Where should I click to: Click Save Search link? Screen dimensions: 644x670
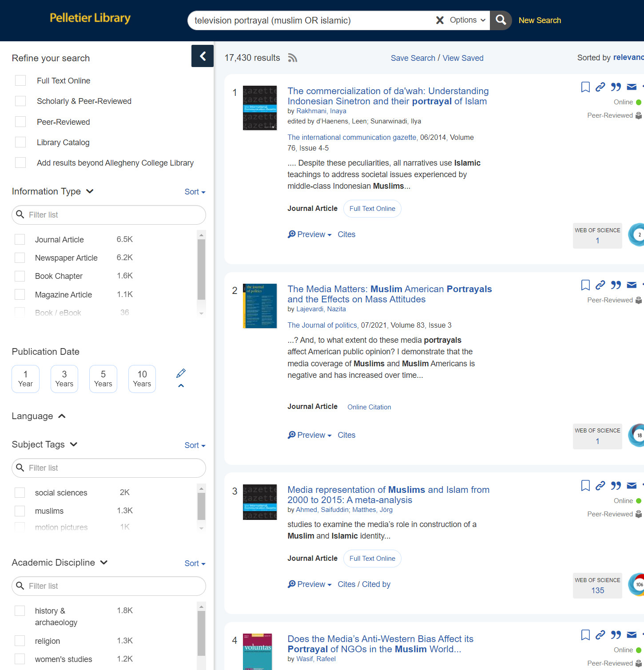tap(413, 58)
